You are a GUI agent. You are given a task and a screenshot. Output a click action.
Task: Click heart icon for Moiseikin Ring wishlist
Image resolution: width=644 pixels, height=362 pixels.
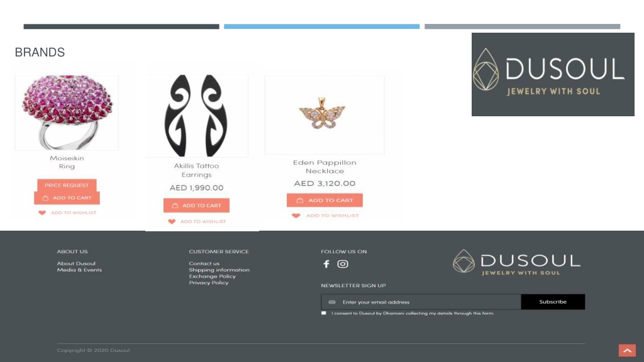click(42, 212)
